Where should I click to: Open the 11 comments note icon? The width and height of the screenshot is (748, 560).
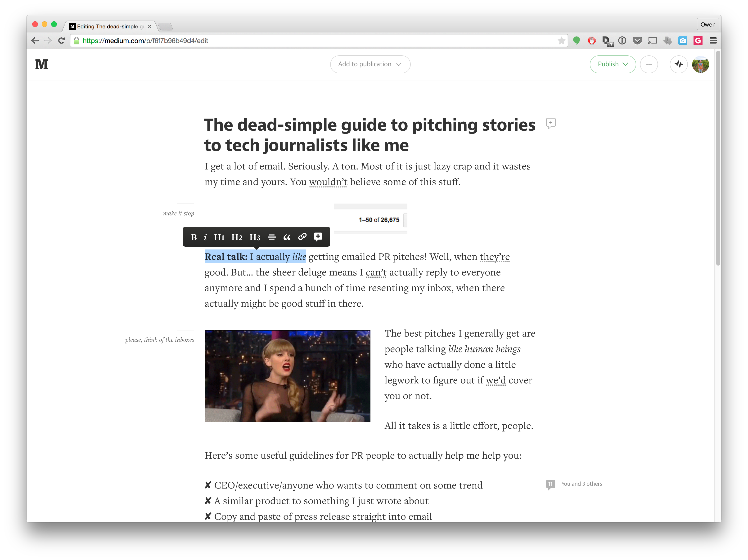(x=550, y=484)
